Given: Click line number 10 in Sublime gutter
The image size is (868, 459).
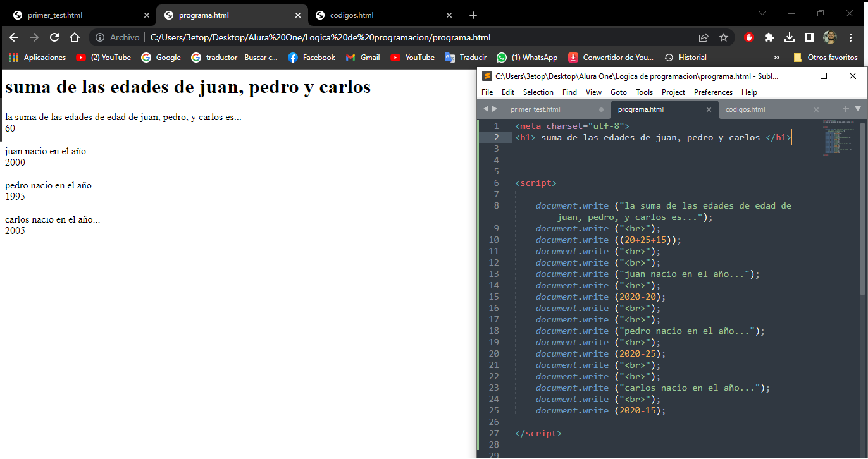Looking at the screenshot, I should tap(494, 240).
